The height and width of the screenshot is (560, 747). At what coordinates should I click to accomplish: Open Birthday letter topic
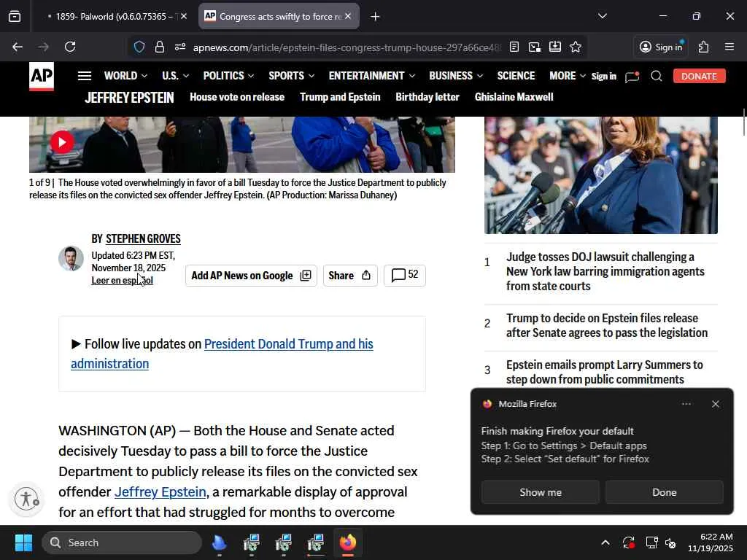click(x=427, y=97)
